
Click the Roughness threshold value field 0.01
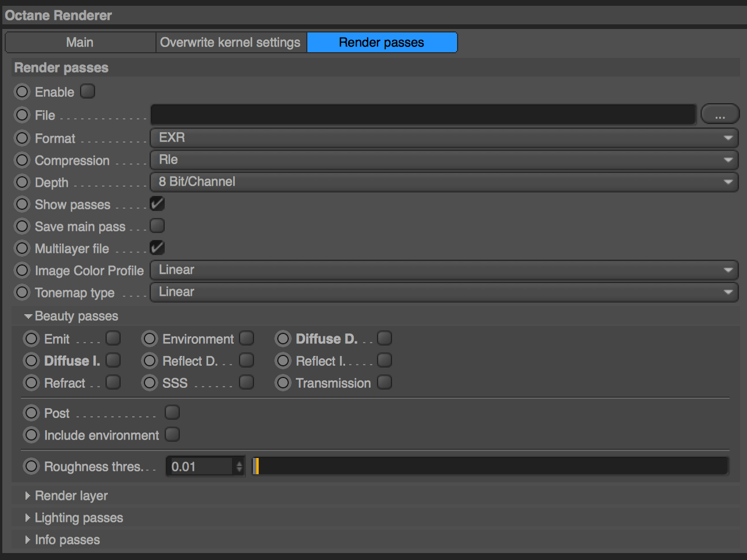[x=200, y=466]
